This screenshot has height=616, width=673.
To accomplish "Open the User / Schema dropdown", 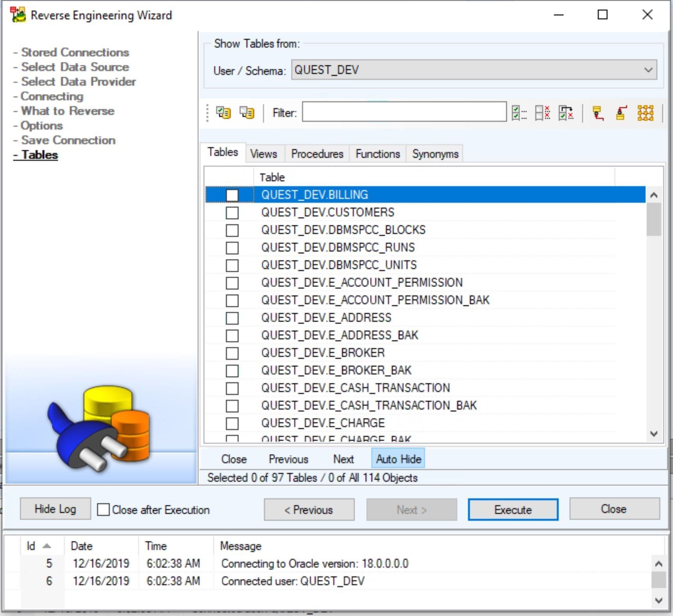I will [474, 70].
